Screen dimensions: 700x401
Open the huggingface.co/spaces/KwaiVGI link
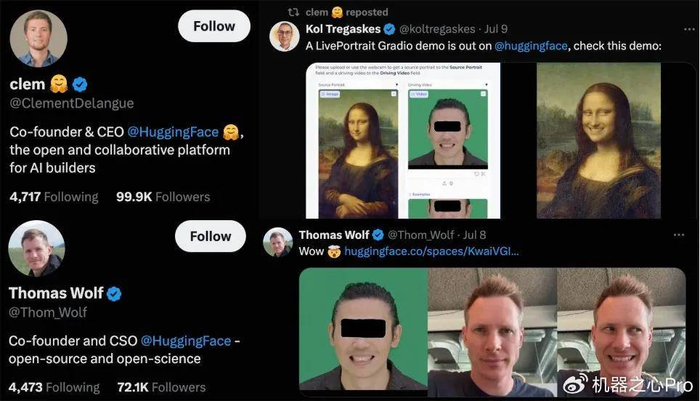coord(431,251)
